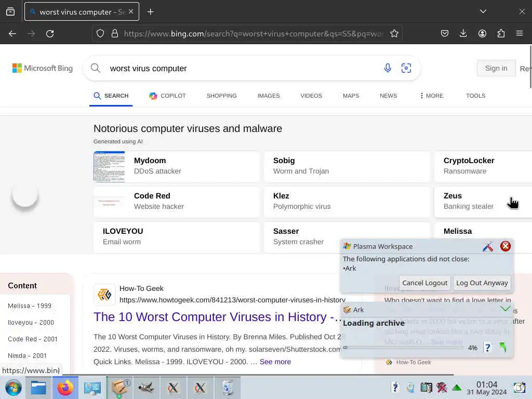
Task: Open the Zeus banking stealer card
Action: click(x=483, y=202)
